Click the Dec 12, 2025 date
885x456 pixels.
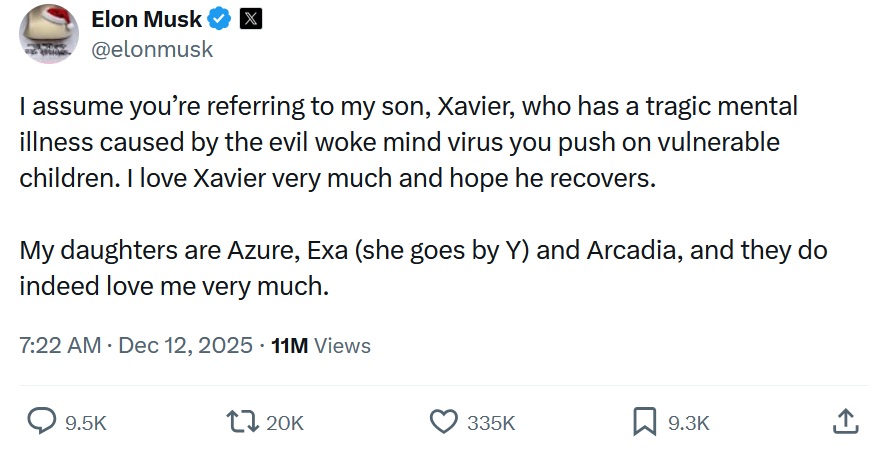(186, 346)
